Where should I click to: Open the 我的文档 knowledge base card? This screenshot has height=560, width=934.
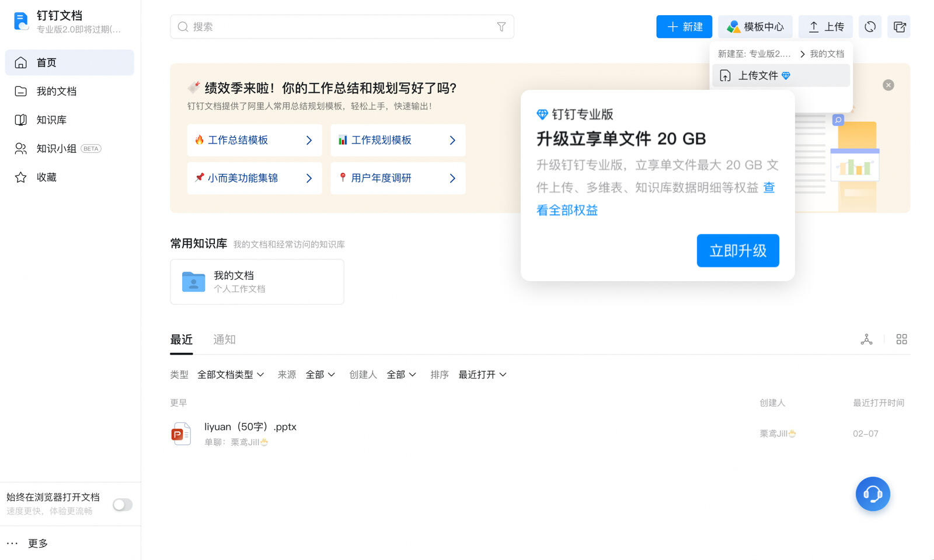(257, 282)
